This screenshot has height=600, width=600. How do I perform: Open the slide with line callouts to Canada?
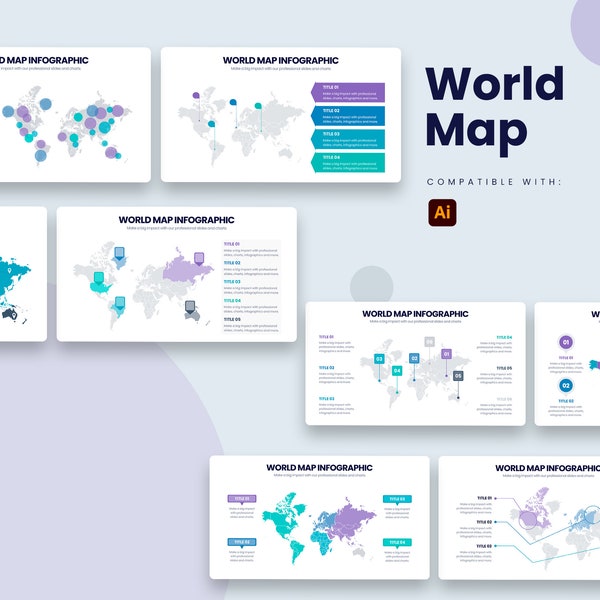coord(519,517)
